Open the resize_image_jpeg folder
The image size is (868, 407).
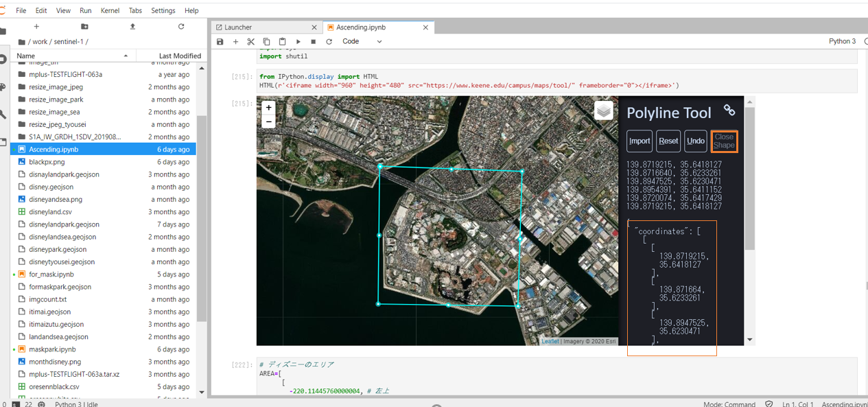point(103,87)
